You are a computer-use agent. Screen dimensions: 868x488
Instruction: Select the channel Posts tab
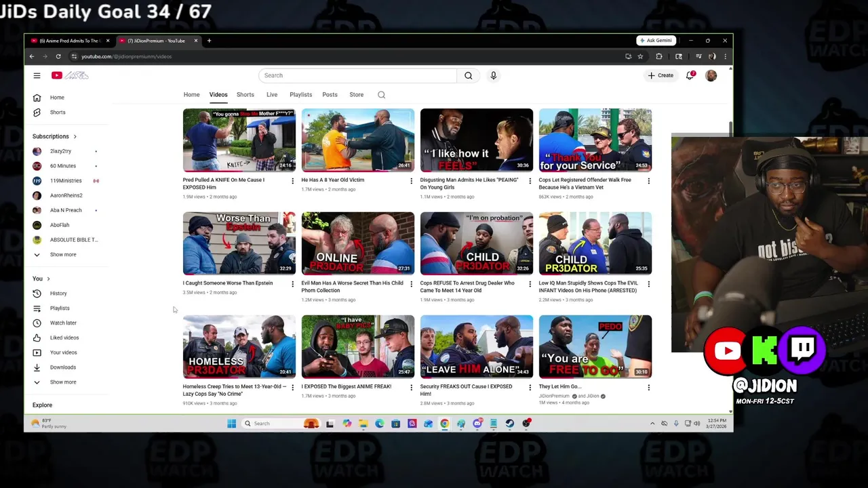pyautogui.click(x=330, y=95)
